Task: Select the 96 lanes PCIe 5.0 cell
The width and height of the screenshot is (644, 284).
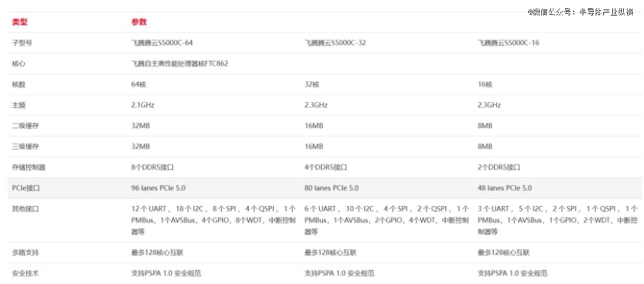Action: coord(158,189)
